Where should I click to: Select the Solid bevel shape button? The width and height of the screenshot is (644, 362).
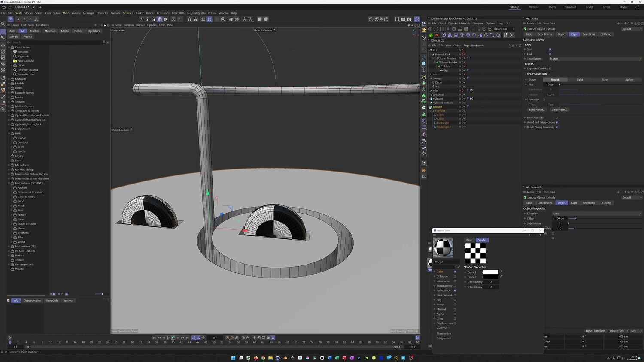580,80
